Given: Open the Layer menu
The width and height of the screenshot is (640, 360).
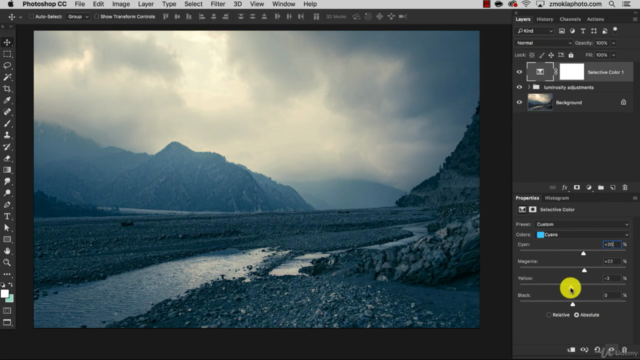Looking at the screenshot, I should pyautogui.click(x=145, y=4).
